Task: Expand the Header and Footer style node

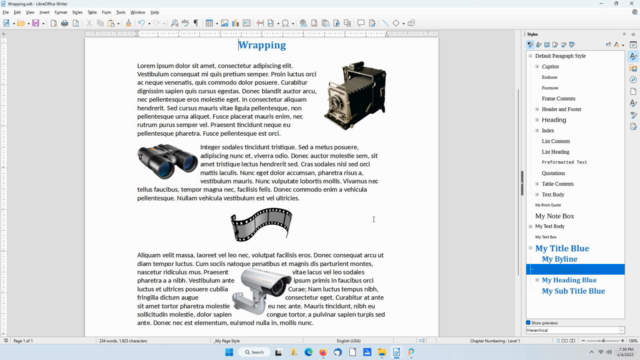Action: click(x=537, y=109)
